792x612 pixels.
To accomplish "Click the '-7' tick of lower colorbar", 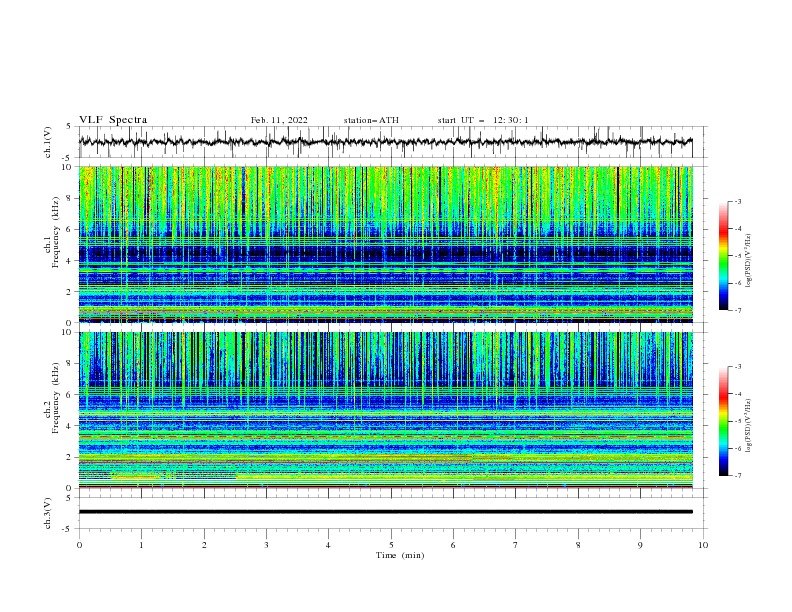I will 737,476.
